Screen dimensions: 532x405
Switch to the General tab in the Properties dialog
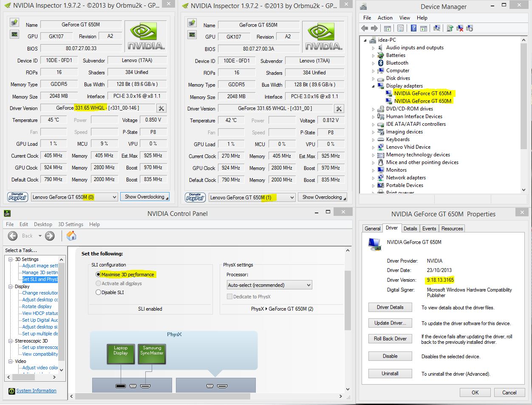373,229
